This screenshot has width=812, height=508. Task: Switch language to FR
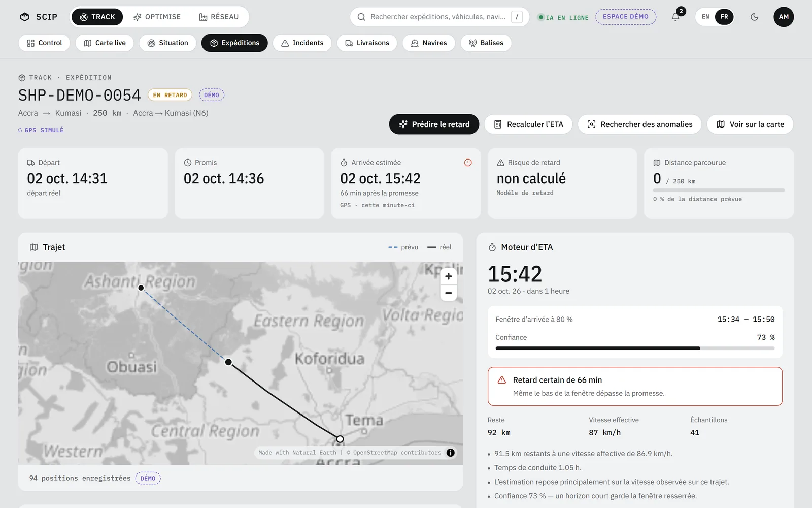[724, 17]
